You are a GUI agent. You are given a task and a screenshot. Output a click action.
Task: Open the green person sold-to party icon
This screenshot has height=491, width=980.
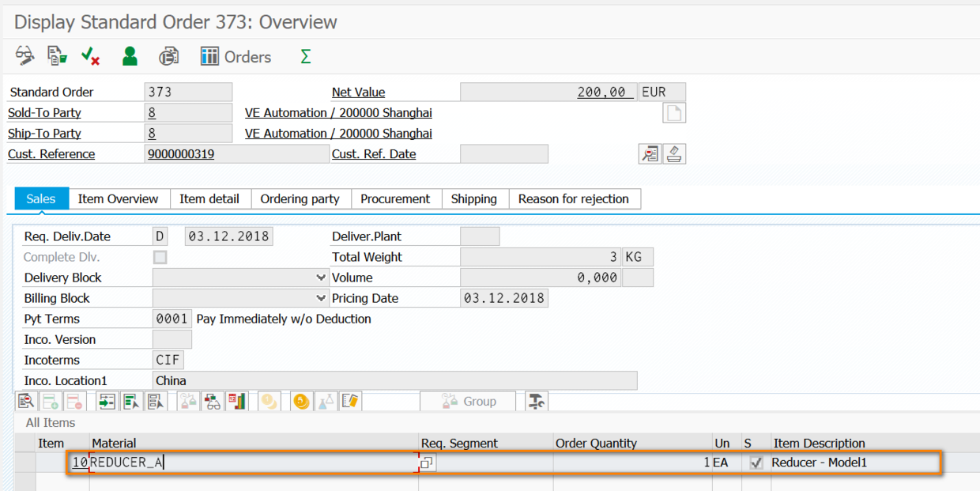pos(130,56)
